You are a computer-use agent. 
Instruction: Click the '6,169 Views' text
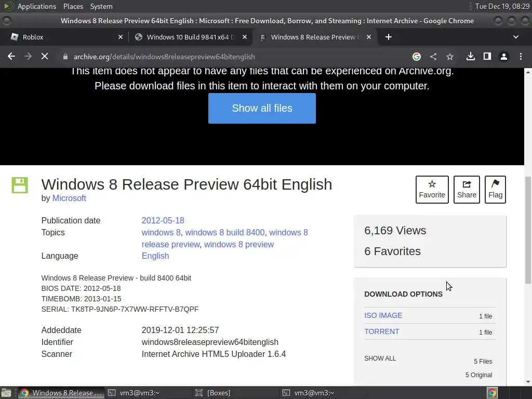point(395,230)
